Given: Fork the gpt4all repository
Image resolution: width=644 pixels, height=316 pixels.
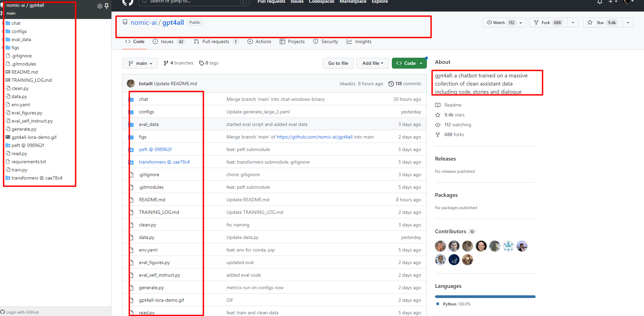Looking at the screenshot, I should point(549,22).
